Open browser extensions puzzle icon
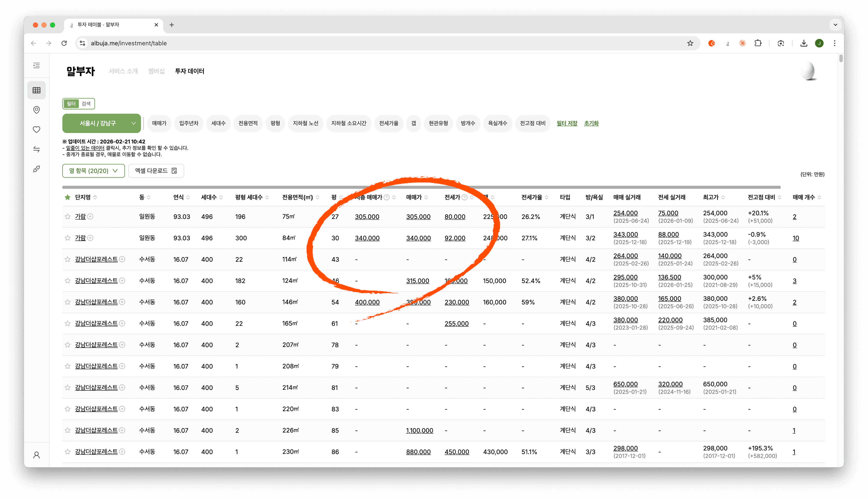The width and height of the screenshot is (868, 499). click(x=758, y=43)
